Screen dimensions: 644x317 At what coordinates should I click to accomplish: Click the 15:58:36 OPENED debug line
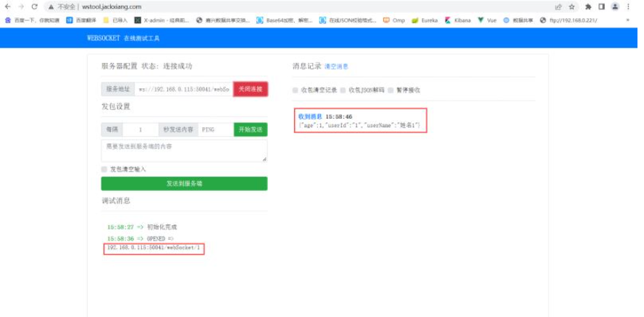[x=141, y=238]
